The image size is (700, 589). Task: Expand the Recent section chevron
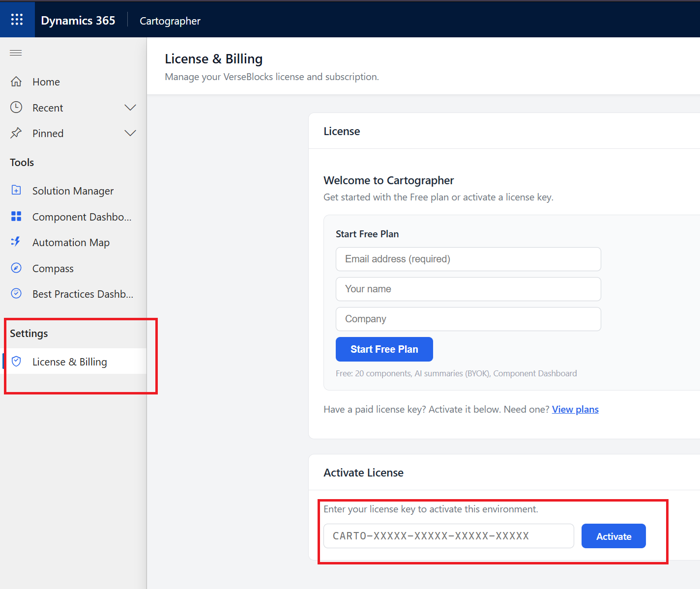point(130,108)
